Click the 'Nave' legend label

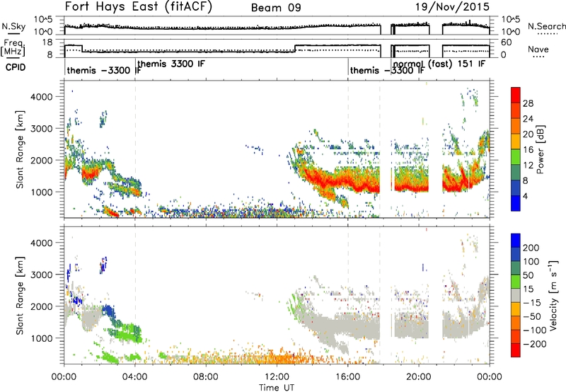tap(538, 49)
